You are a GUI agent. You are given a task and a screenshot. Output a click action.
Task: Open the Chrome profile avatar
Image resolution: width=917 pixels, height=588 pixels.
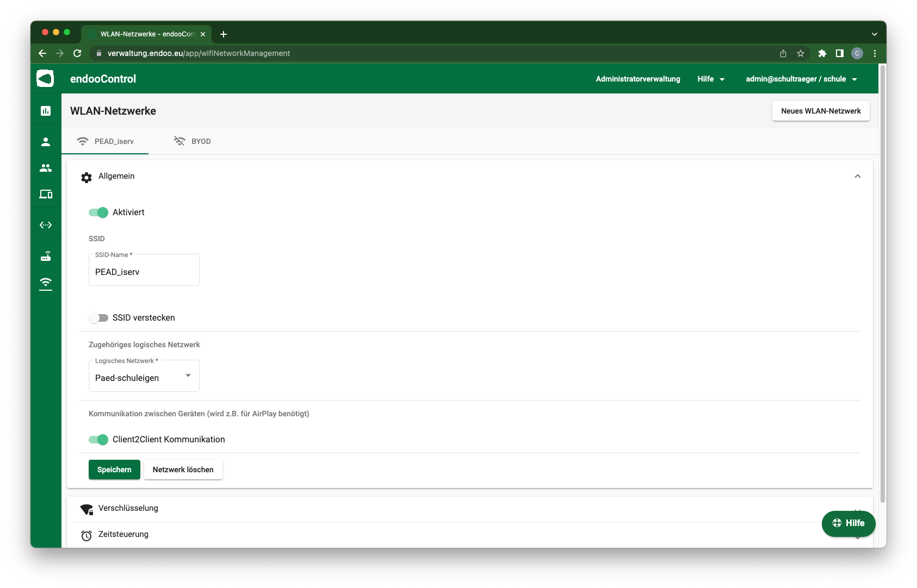[x=857, y=53]
